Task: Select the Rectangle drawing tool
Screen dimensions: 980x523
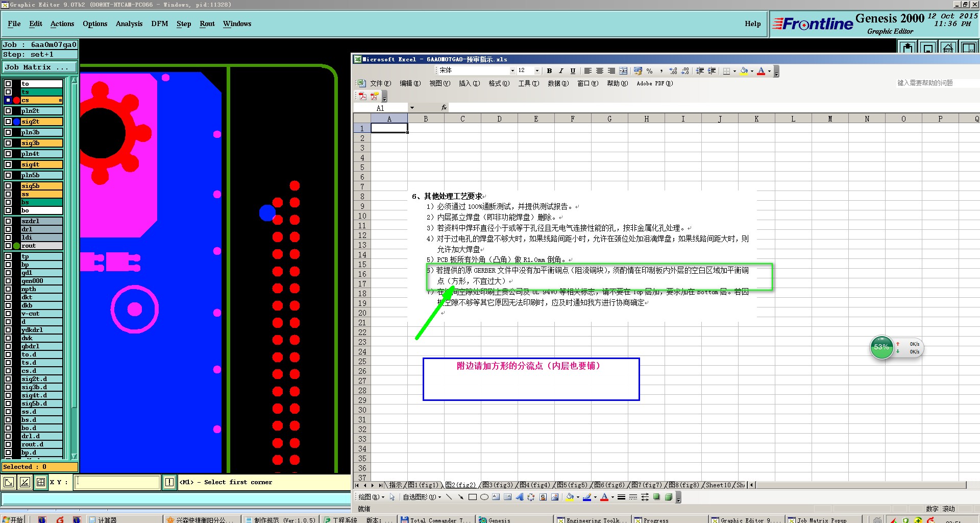Action: coord(473,497)
